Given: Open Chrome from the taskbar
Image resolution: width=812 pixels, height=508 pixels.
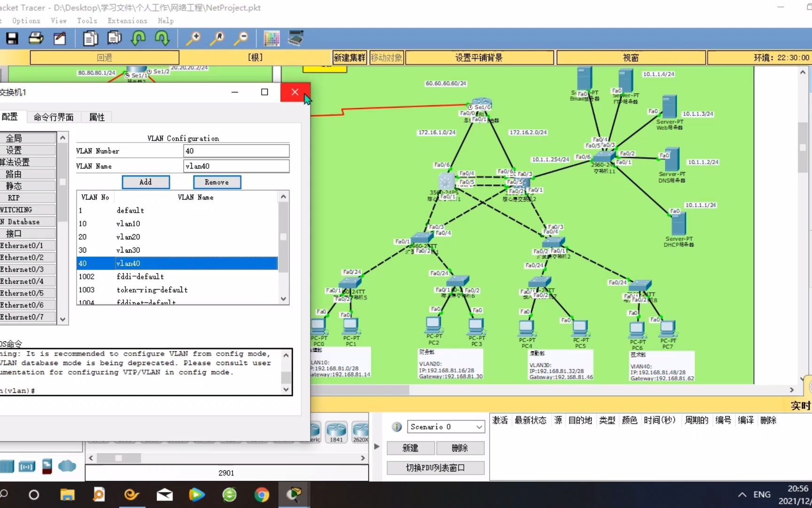Looking at the screenshot, I should point(262,494).
